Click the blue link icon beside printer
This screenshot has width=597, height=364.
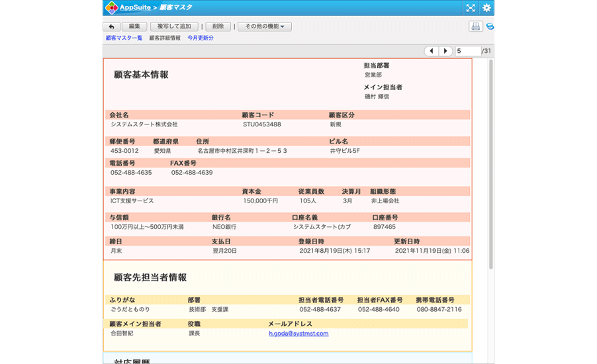(x=490, y=26)
